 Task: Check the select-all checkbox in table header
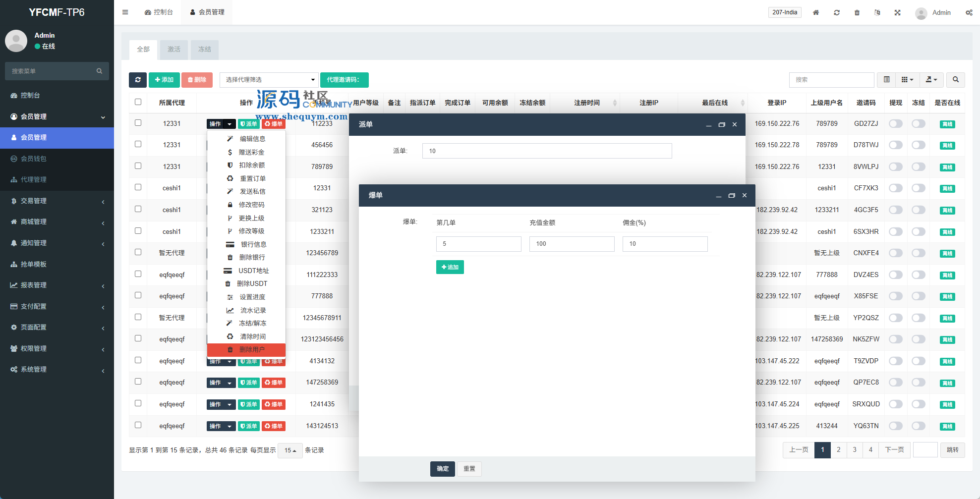pos(138,102)
